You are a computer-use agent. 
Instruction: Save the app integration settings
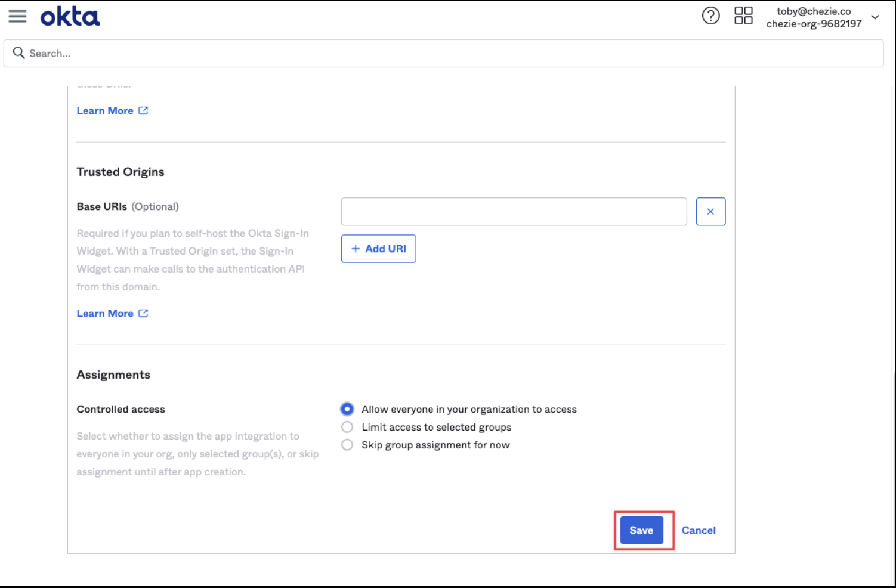[641, 530]
